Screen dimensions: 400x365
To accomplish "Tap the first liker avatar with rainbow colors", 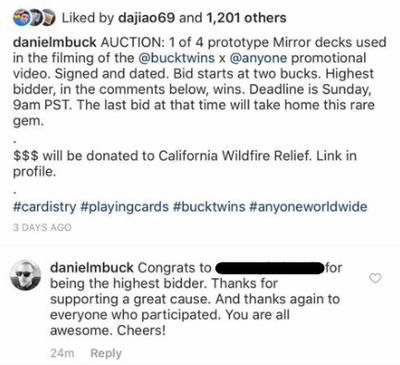I will [x=20, y=18].
